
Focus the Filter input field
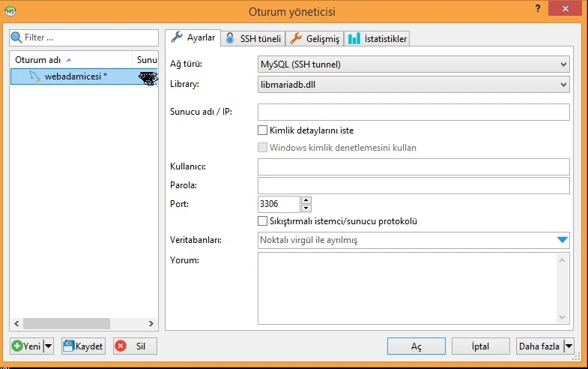click(x=84, y=37)
